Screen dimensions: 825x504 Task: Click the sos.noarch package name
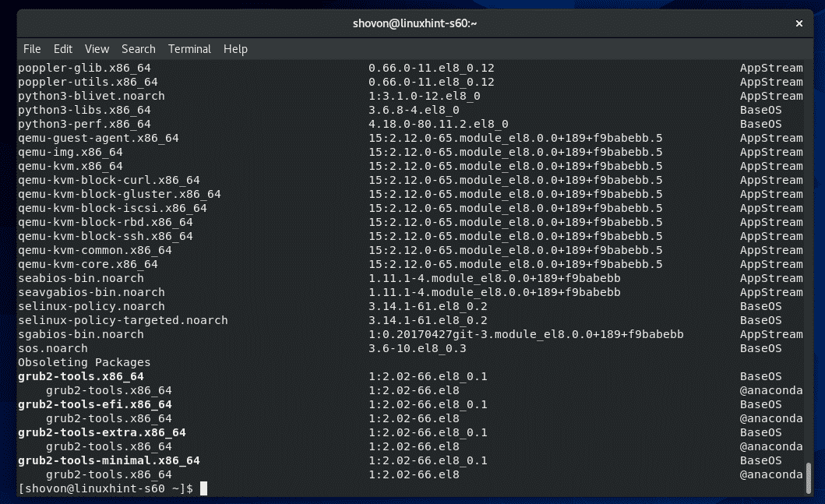tap(52, 348)
